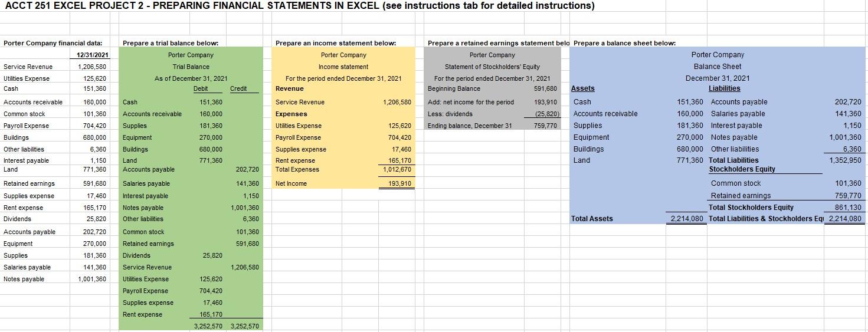Select 'Common stock' in the balance sheet
Screen dimensions: 868x332
[x=736, y=183]
